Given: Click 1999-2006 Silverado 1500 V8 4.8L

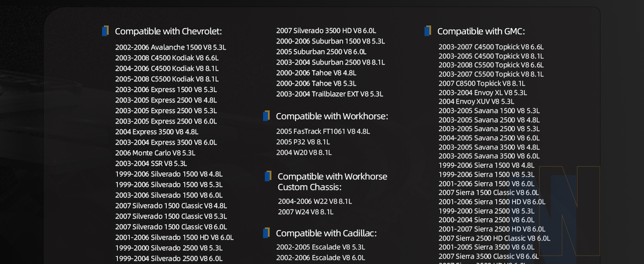Looking at the screenshot, I should click(169, 174).
